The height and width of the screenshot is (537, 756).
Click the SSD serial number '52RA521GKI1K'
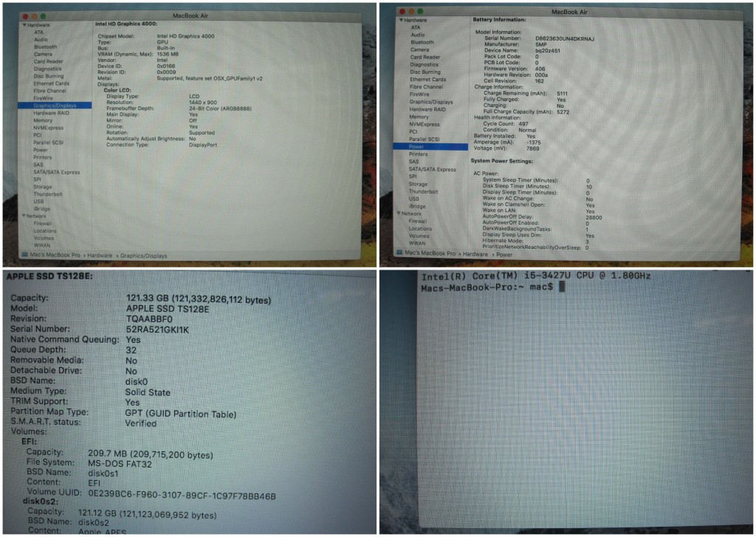tap(157, 329)
